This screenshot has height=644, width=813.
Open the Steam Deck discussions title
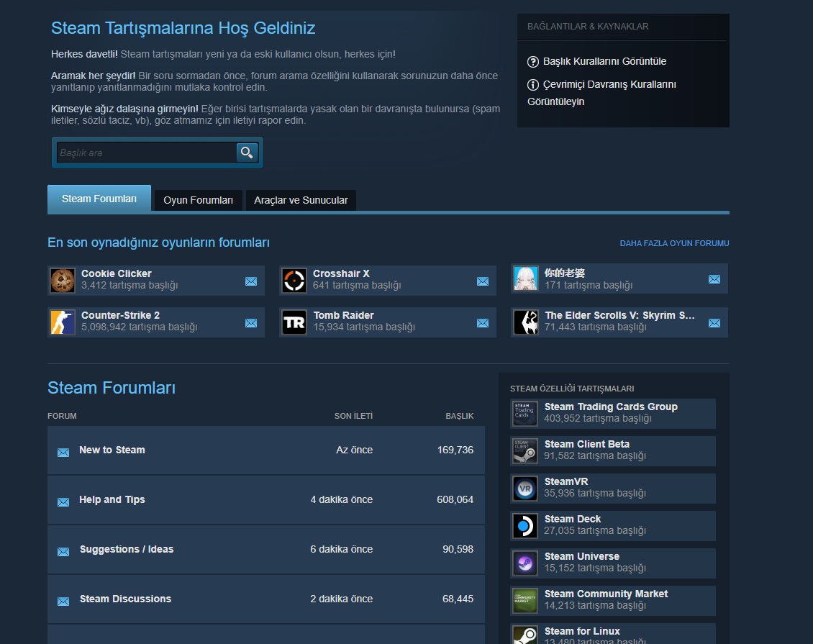573,519
